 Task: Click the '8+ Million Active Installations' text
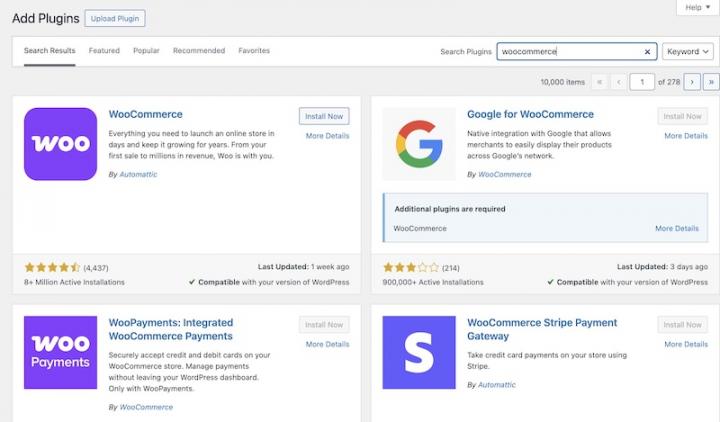pyautogui.click(x=74, y=282)
